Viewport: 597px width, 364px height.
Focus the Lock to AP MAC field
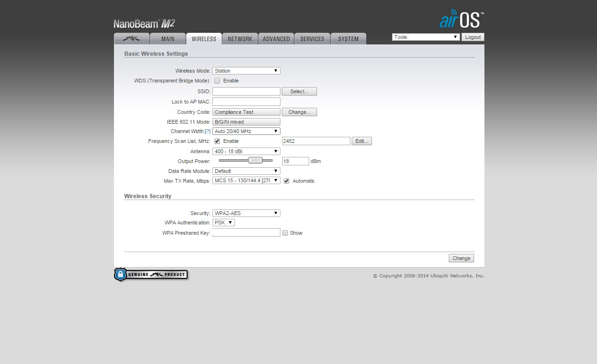click(246, 102)
